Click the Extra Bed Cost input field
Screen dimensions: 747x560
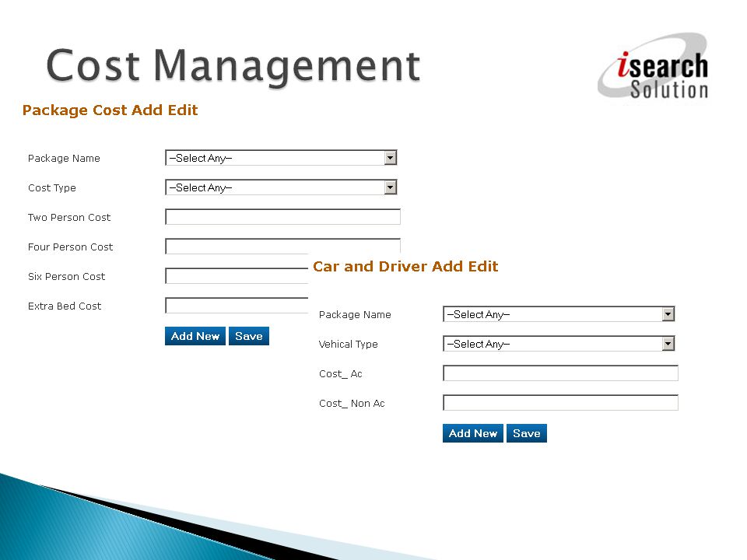[237, 305]
